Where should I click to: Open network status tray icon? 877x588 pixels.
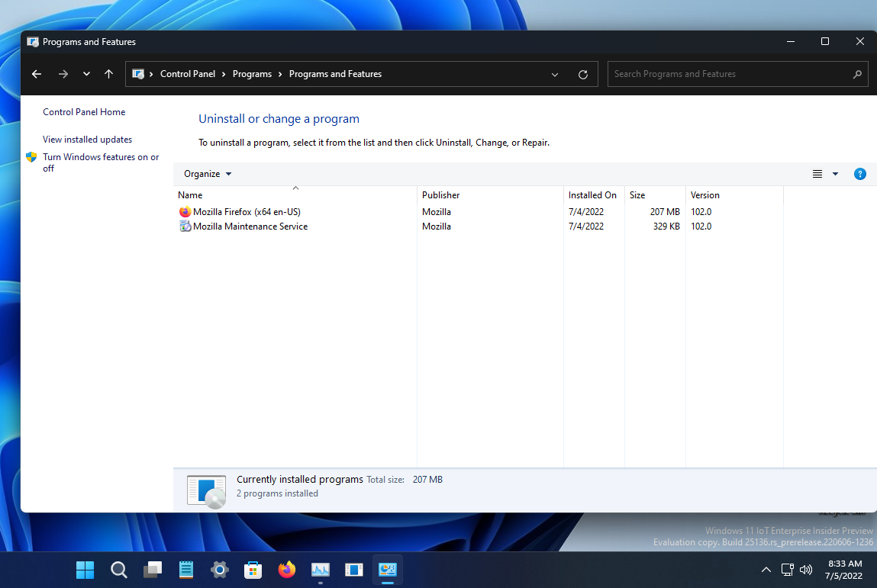pos(787,570)
